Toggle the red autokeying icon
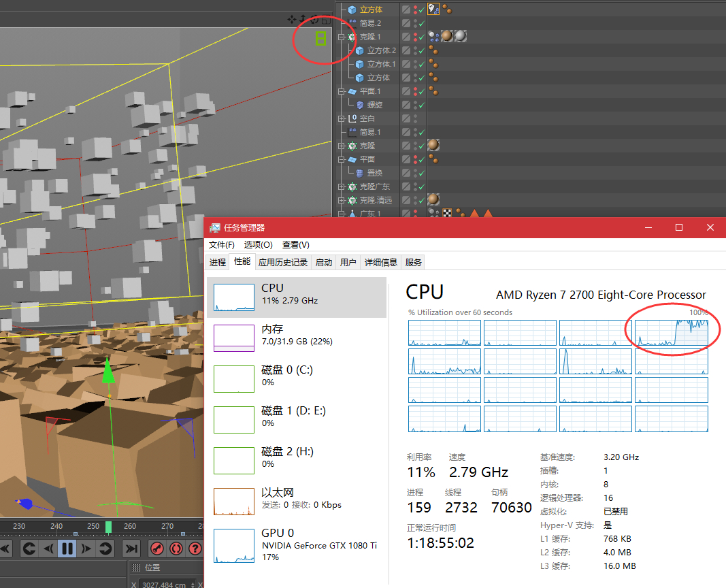 coord(176,549)
